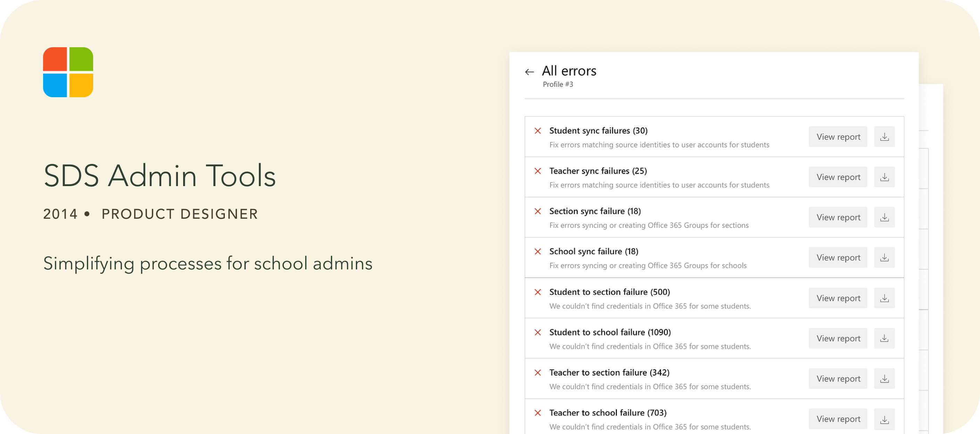This screenshot has width=980, height=434.
Task: View report for School sync failure (18)
Action: point(838,258)
